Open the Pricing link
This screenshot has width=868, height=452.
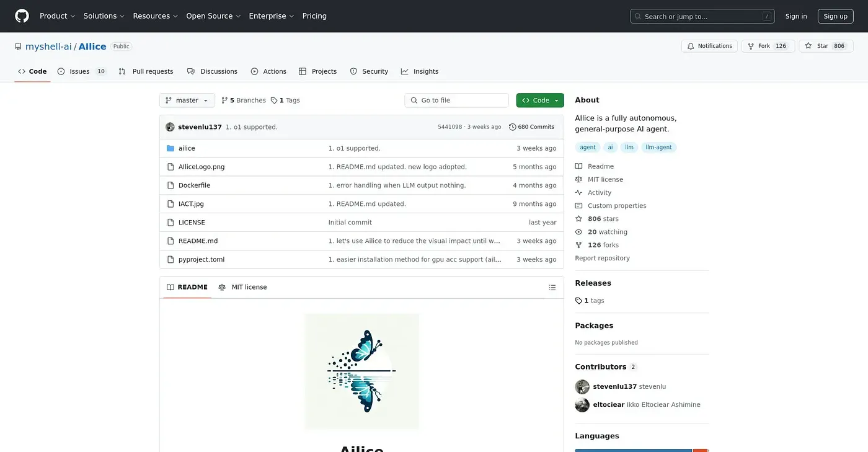(x=314, y=16)
